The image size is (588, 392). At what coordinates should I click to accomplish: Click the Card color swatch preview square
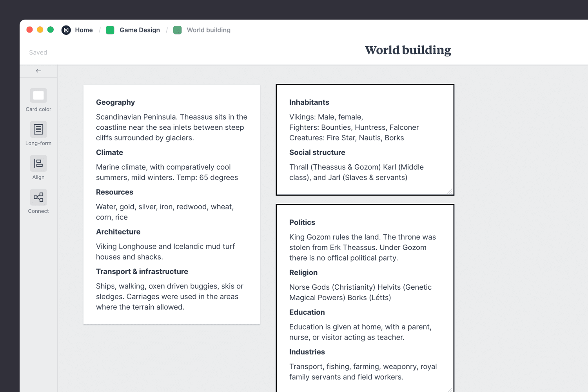pyautogui.click(x=38, y=95)
